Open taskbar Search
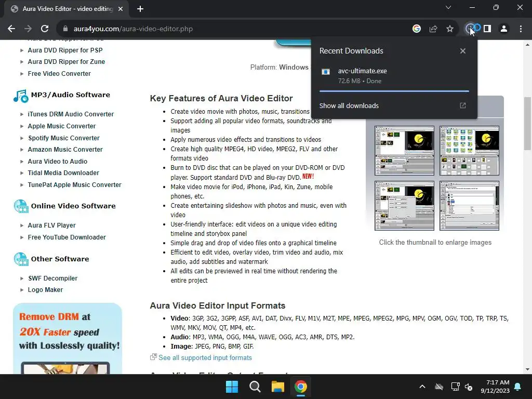532x399 pixels. coord(255,387)
